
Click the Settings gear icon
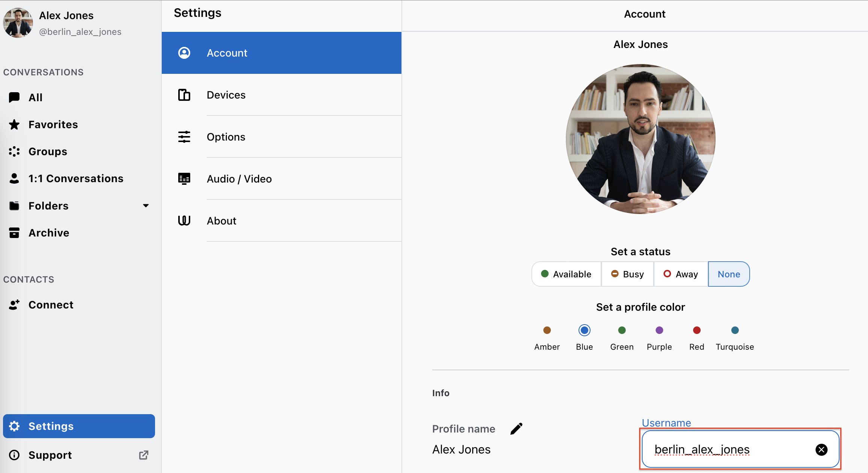coord(14,426)
